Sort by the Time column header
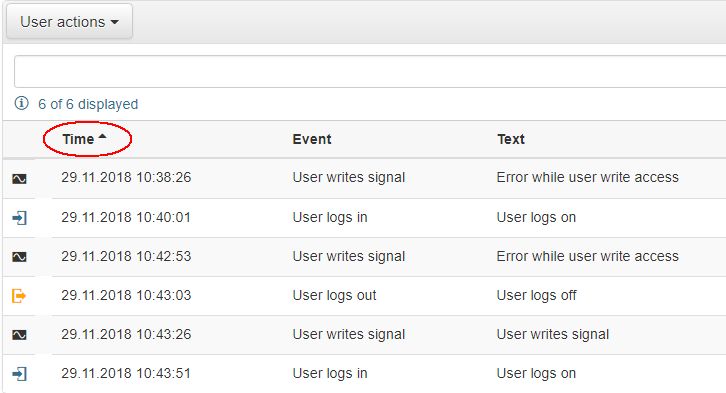 (78, 139)
